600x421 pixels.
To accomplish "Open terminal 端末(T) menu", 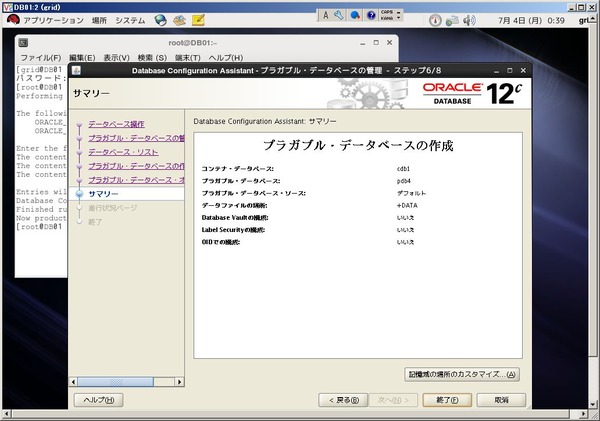I will pyautogui.click(x=188, y=57).
